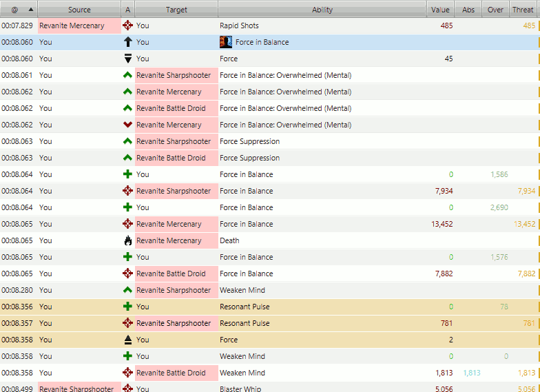Click the value 45 in the Force row
The width and height of the screenshot is (540, 392).
449,59
